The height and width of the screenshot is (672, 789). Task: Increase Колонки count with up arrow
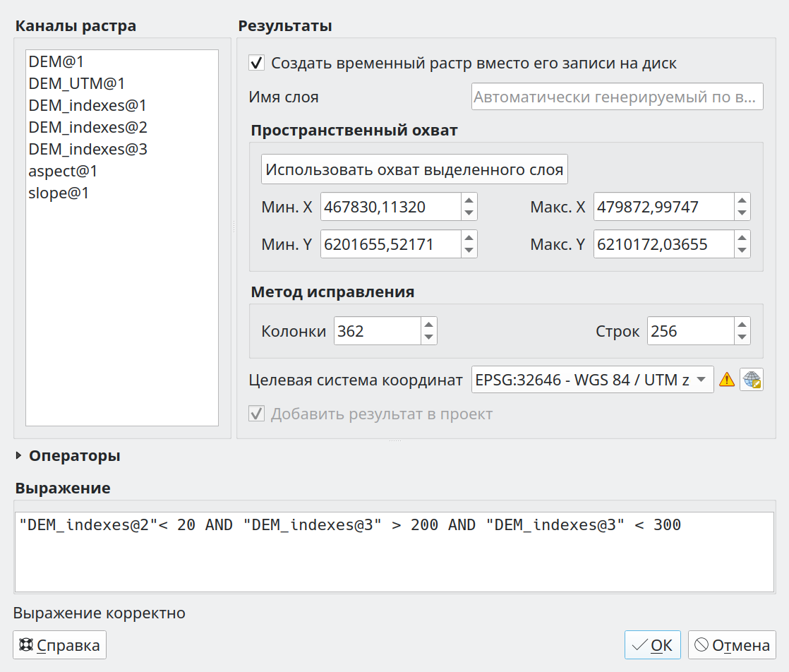pos(428,325)
